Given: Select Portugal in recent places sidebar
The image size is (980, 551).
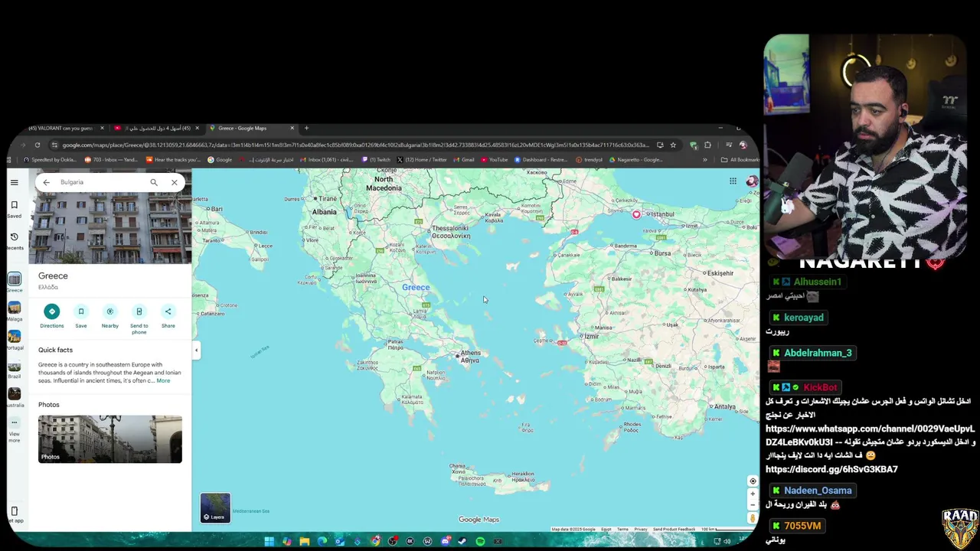Looking at the screenshot, I should [15, 340].
